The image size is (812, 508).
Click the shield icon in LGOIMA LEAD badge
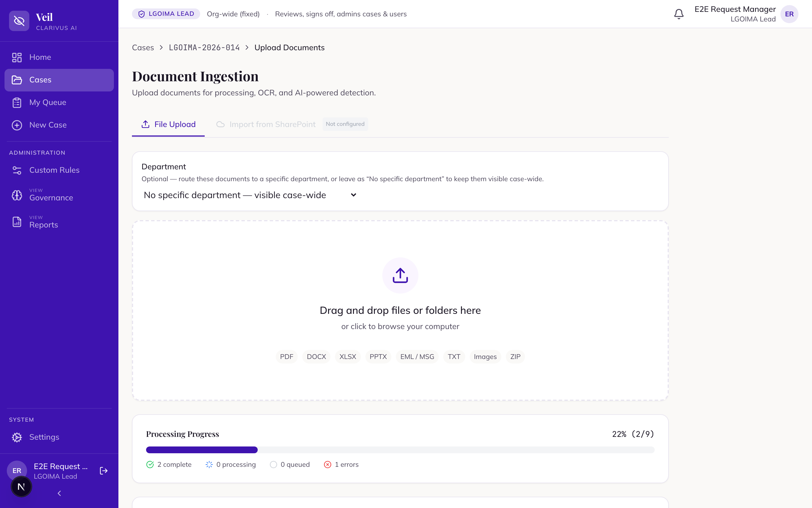[142, 14]
